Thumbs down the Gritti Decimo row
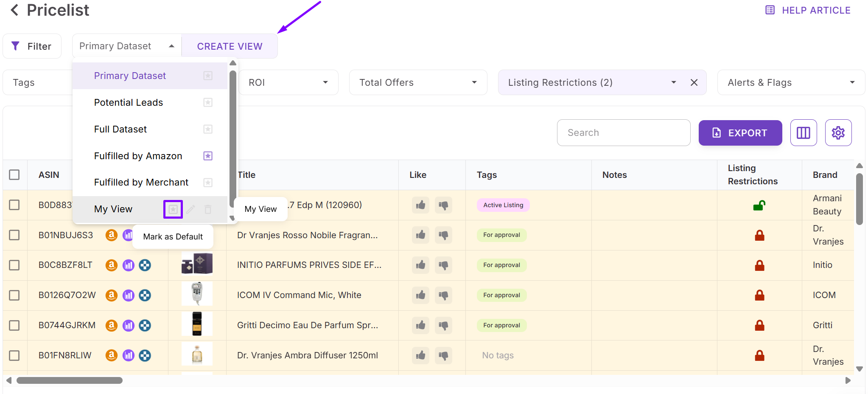Viewport: 868px width, 394px height. (443, 325)
